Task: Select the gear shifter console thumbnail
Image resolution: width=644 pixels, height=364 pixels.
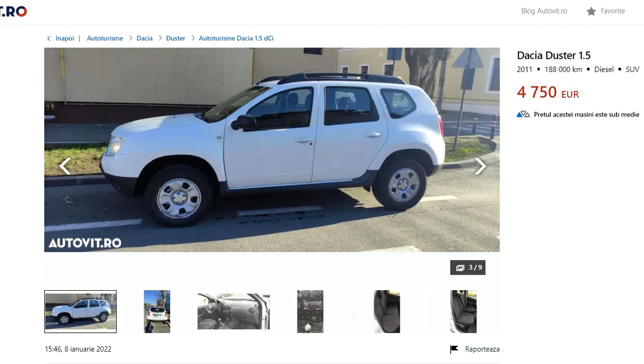Action: (x=310, y=311)
